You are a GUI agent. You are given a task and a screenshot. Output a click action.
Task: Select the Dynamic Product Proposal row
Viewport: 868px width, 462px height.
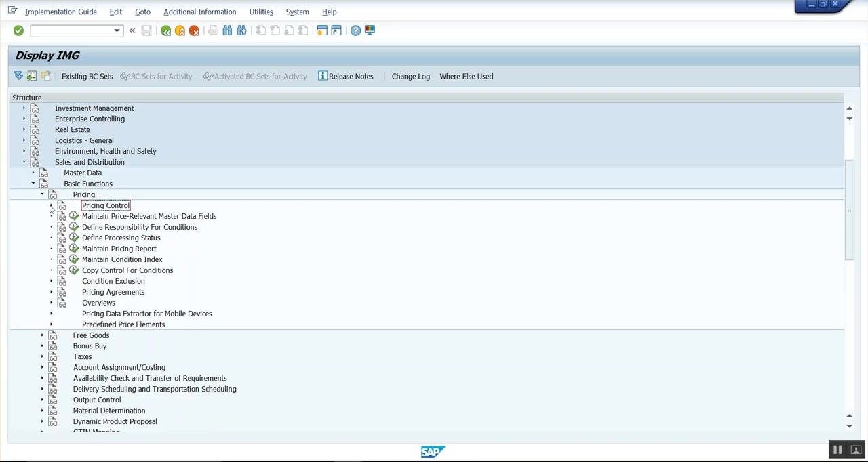[115, 421]
